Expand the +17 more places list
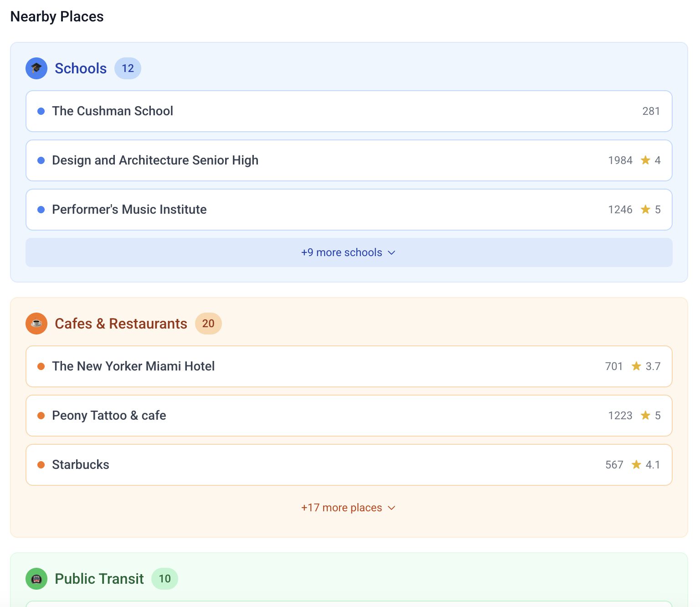Viewport: 700px width, 607px height. 349,507
